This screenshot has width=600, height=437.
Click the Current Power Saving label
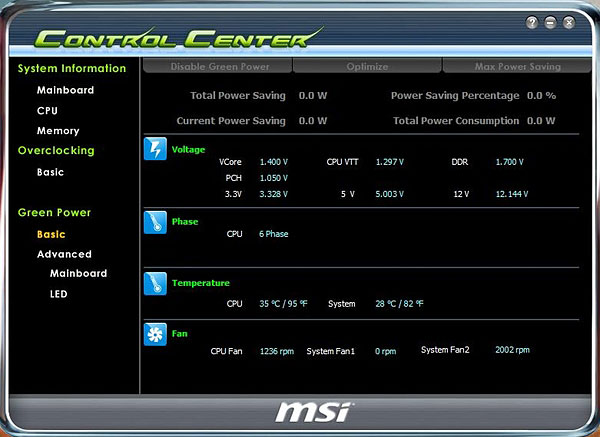231,121
